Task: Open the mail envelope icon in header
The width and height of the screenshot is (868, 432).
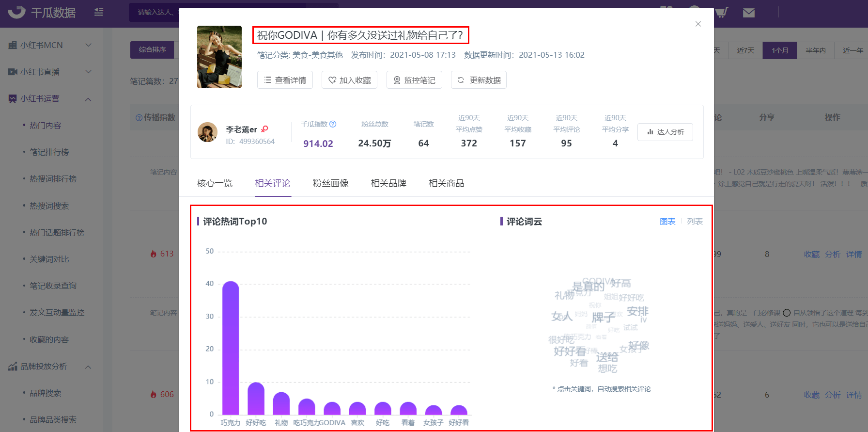Action: point(749,13)
